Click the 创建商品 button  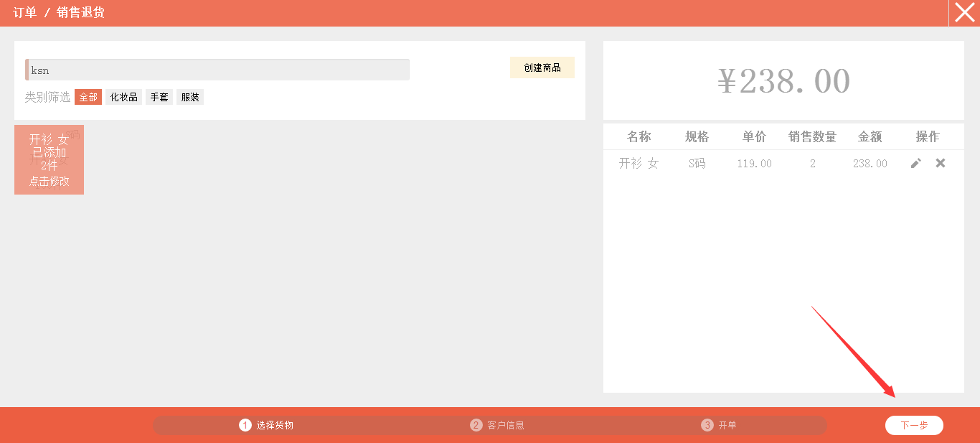click(x=542, y=67)
